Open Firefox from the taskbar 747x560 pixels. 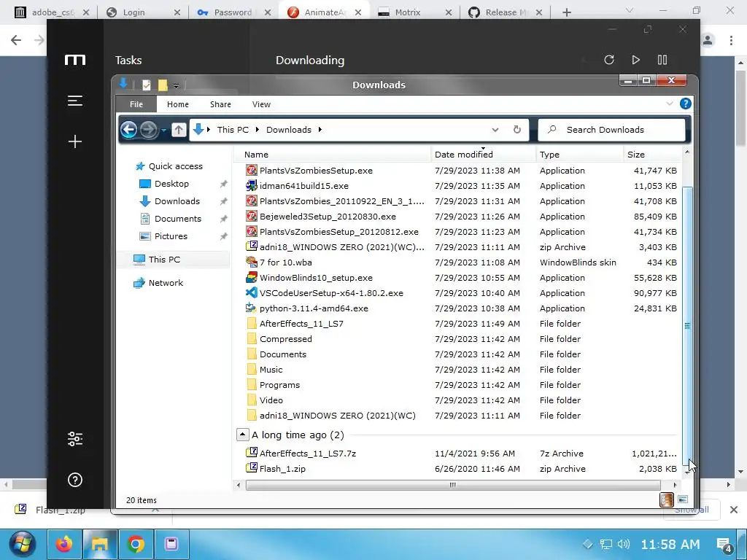point(64,544)
